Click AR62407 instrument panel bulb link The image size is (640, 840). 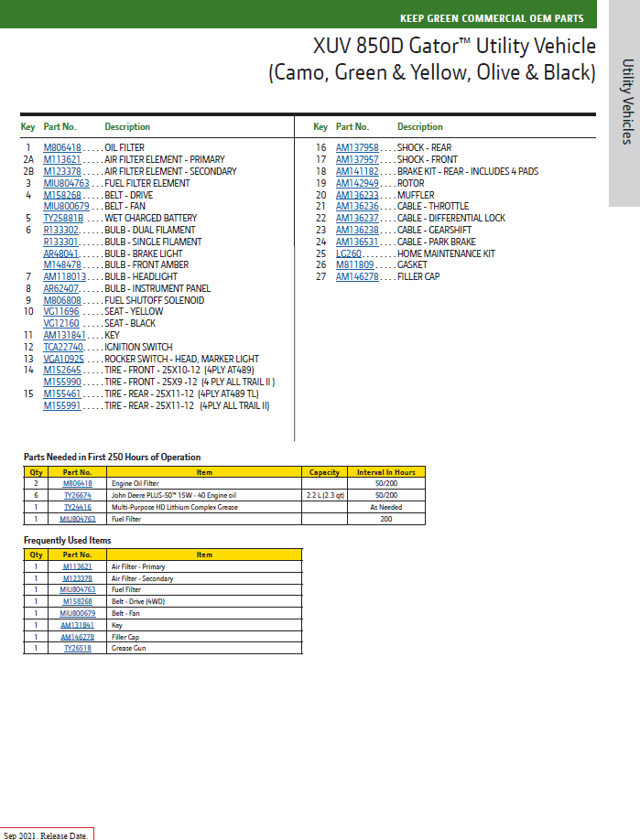tap(61, 288)
